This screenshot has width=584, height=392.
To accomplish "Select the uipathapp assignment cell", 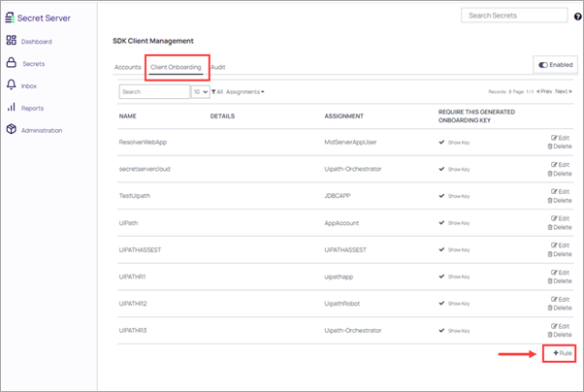I will (x=339, y=277).
